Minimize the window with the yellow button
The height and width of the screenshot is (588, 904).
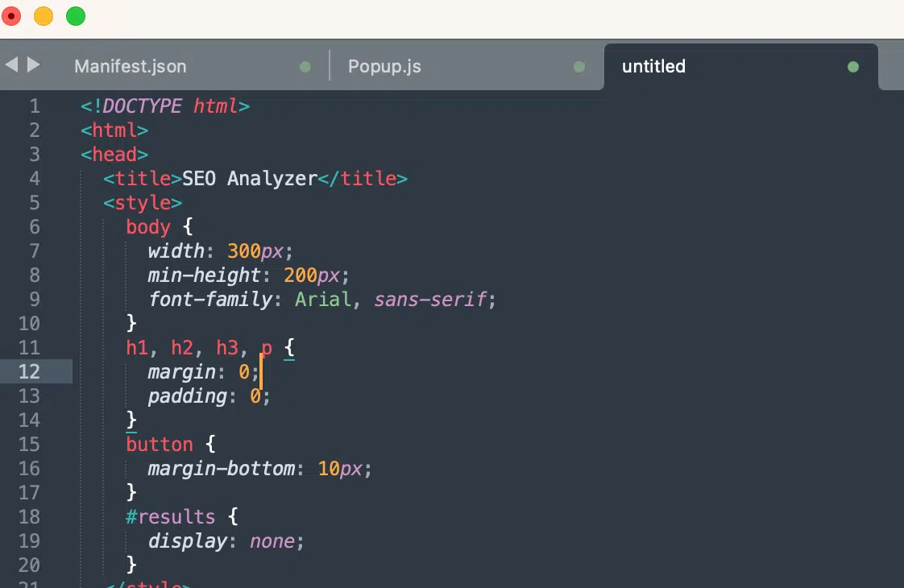[44, 16]
